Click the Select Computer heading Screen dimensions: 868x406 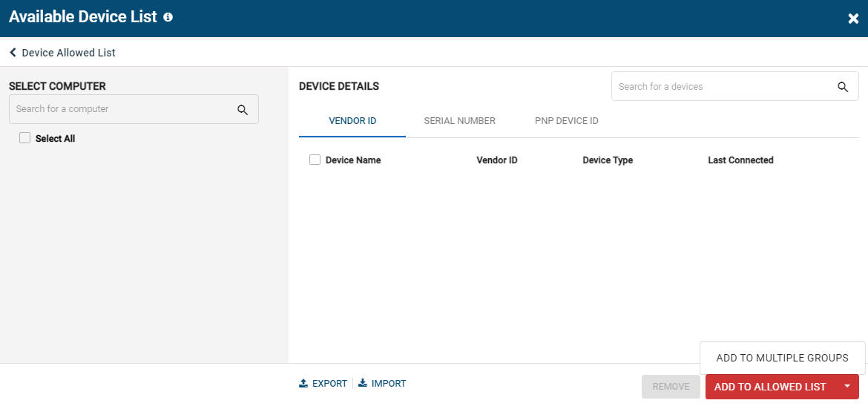pyautogui.click(x=57, y=86)
